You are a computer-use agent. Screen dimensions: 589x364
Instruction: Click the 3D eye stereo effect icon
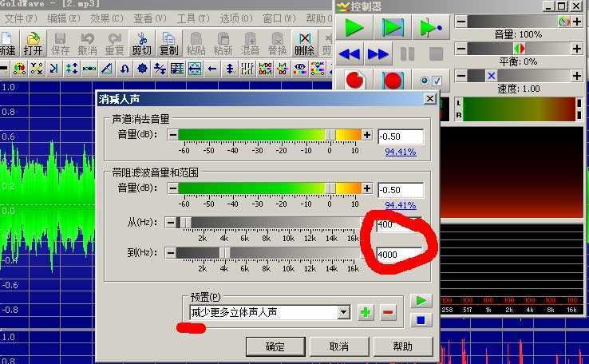pos(300,69)
